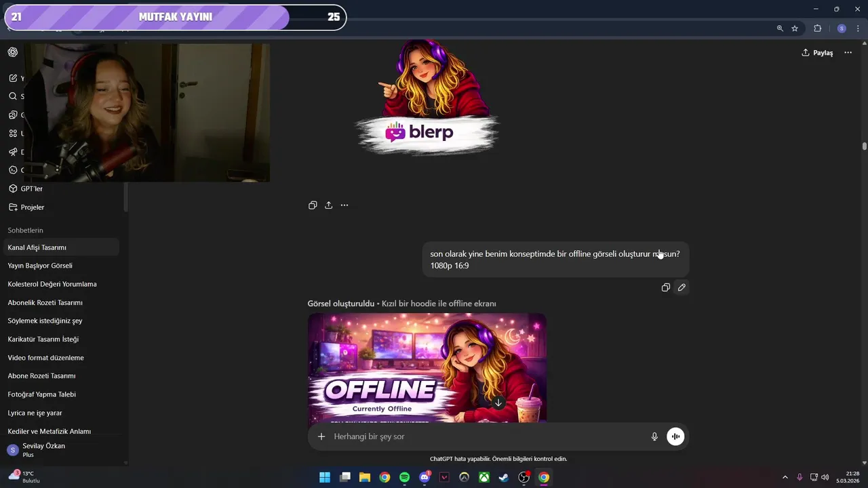Open the Sevilay Özkan account menu
Viewport: 868px width, 488px height.
(61, 450)
